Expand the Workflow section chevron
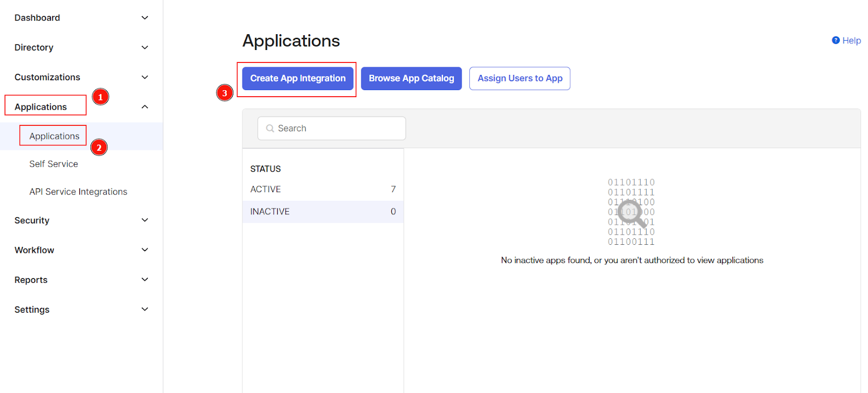 pos(145,250)
